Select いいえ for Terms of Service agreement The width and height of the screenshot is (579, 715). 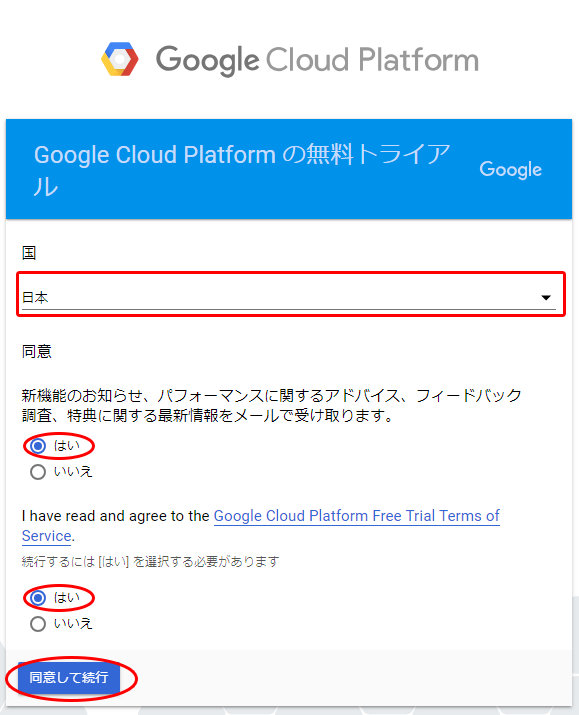pyautogui.click(x=38, y=624)
